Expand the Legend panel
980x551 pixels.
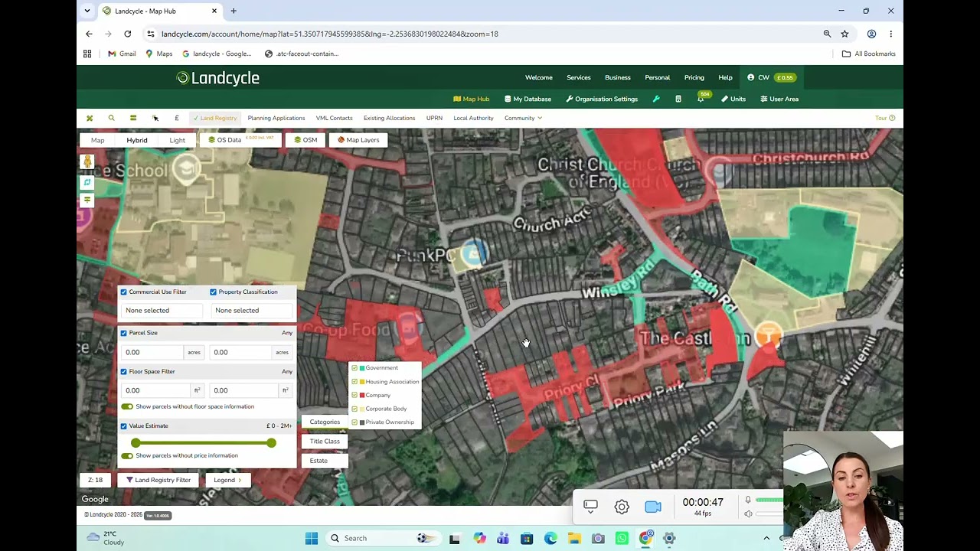(227, 480)
